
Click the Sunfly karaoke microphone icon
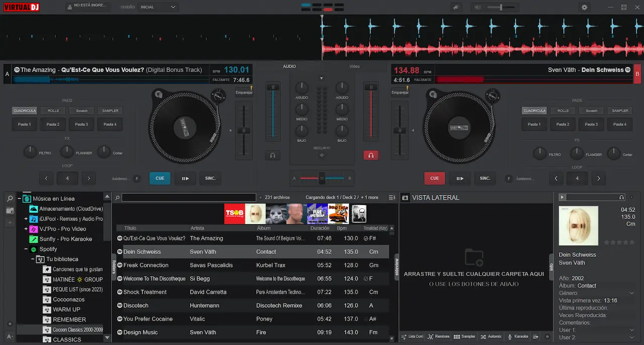(x=33, y=239)
